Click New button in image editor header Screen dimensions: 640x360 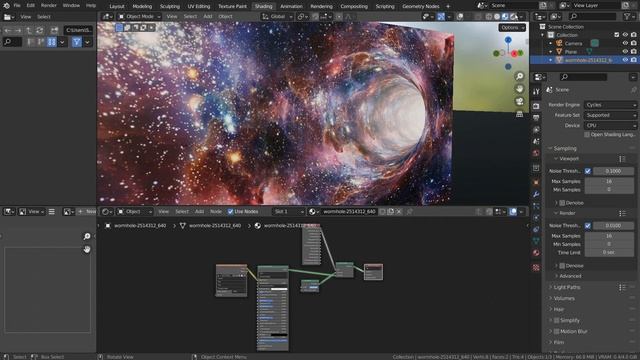point(87,211)
